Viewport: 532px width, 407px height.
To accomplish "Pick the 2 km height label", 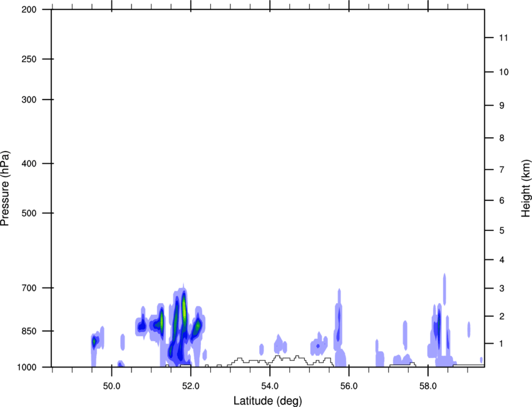I will (x=502, y=316).
